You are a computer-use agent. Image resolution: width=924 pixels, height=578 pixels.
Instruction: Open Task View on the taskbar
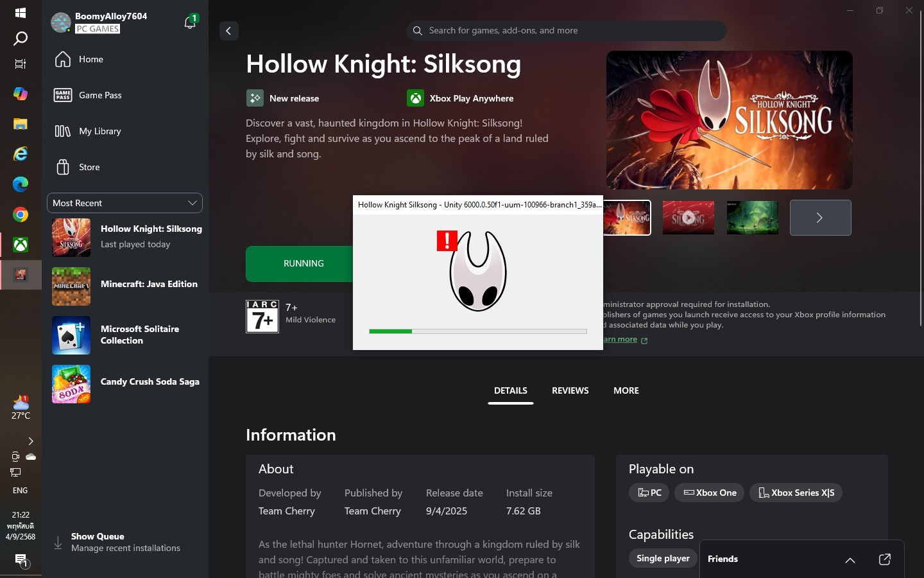point(21,64)
